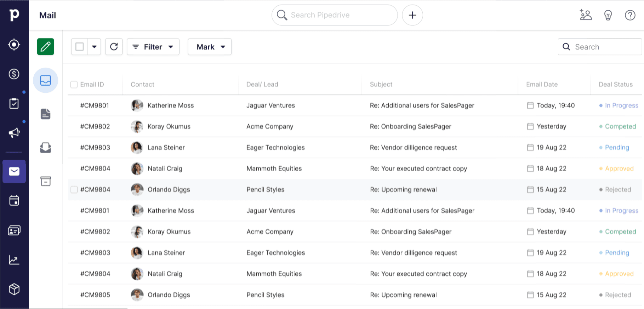Click the quick add plus button
The image size is (644, 309).
click(x=412, y=15)
